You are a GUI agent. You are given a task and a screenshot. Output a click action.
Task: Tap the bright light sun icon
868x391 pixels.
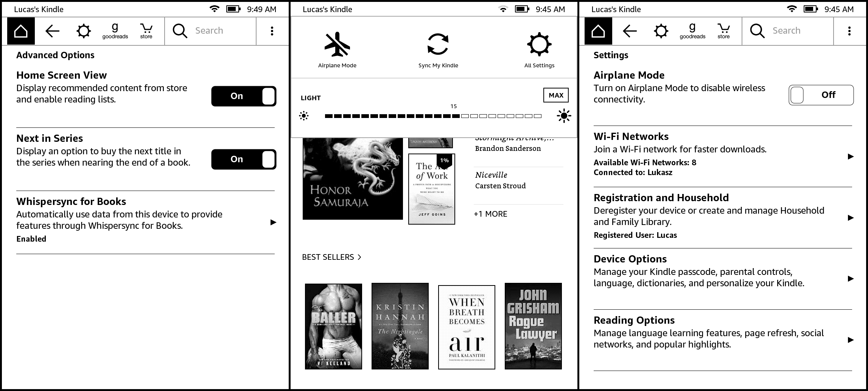[564, 116]
